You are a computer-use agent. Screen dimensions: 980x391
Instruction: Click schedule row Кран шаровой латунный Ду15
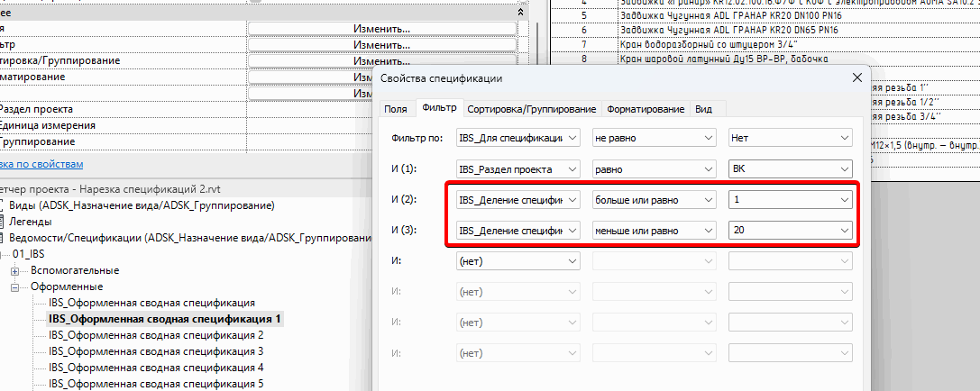click(724, 59)
